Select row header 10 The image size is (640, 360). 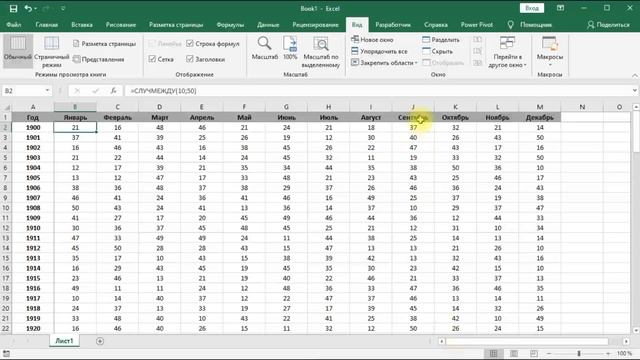[6, 208]
